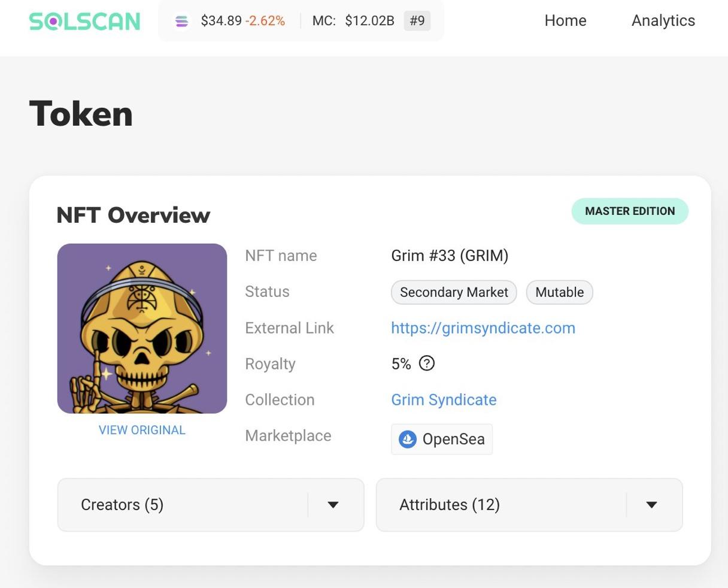Click the Attributes (12) label

450,505
